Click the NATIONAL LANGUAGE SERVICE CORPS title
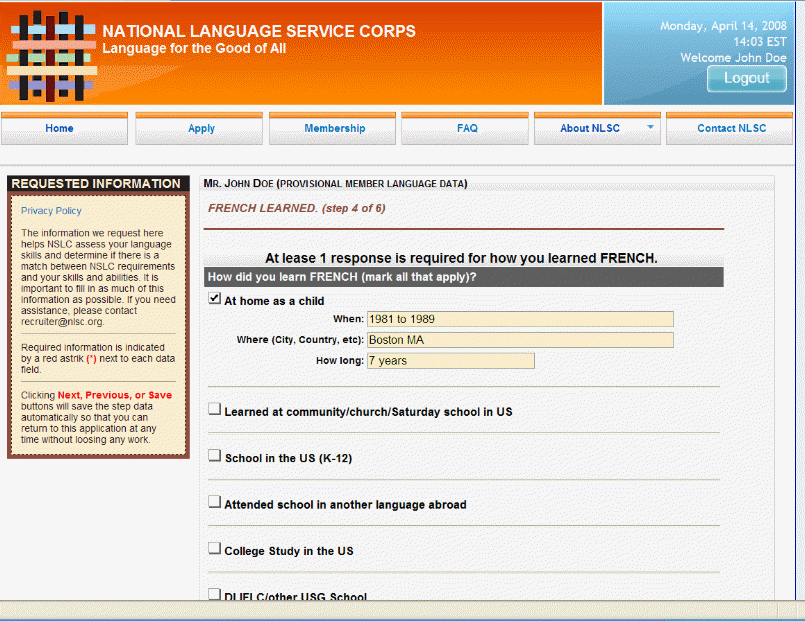This screenshot has width=805, height=621. (x=259, y=31)
